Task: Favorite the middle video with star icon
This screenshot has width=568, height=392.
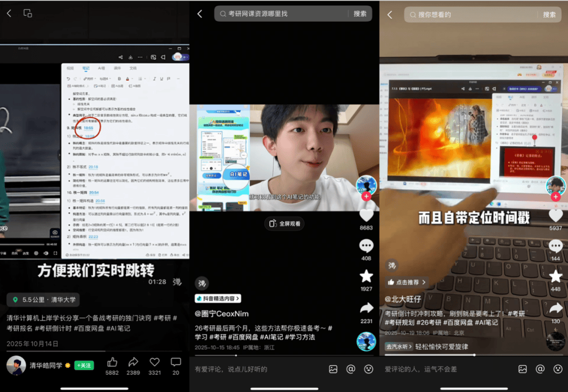Action: tap(366, 276)
